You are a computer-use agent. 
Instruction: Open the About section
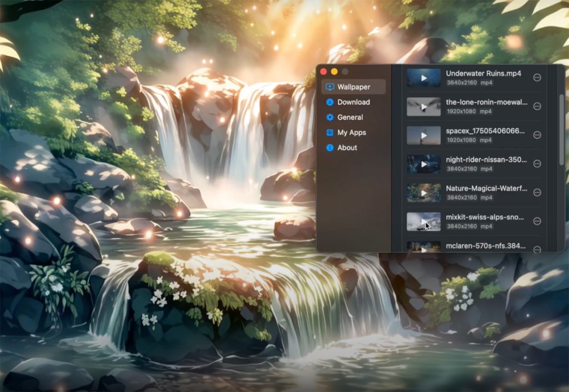click(353, 148)
